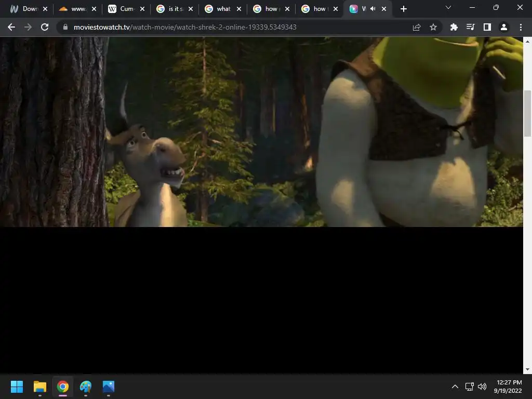Close the 'Down' tab
This screenshot has width=532, height=399.
tap(45, 9)
